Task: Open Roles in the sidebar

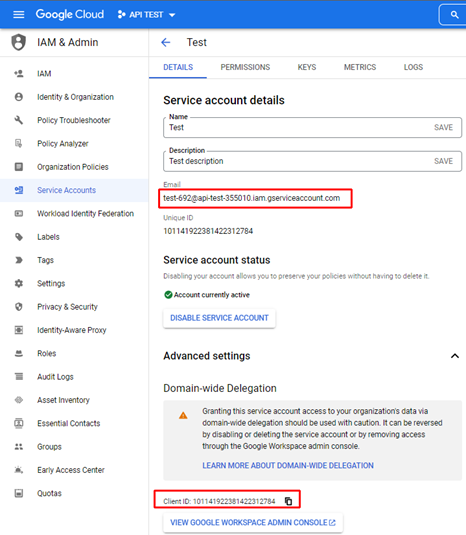Action: 74,353
